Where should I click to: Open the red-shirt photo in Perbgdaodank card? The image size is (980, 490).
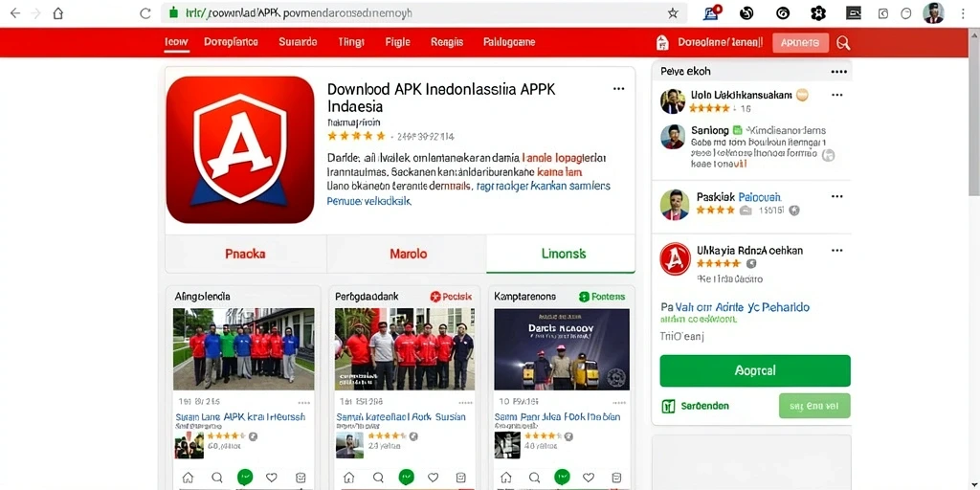tap(405, 348)
